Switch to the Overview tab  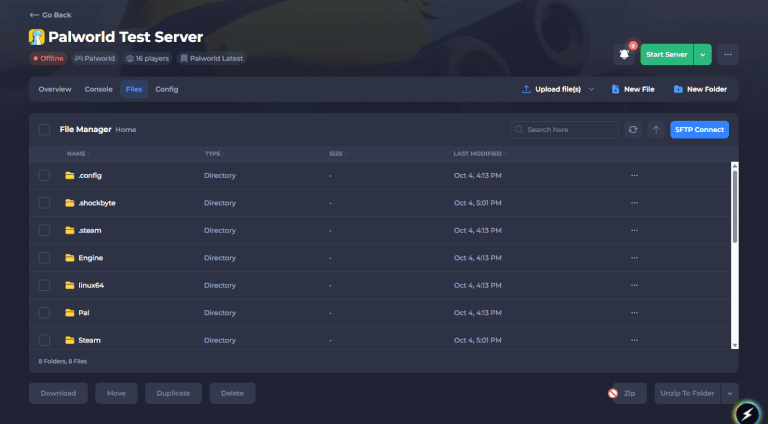click(55, 89)
